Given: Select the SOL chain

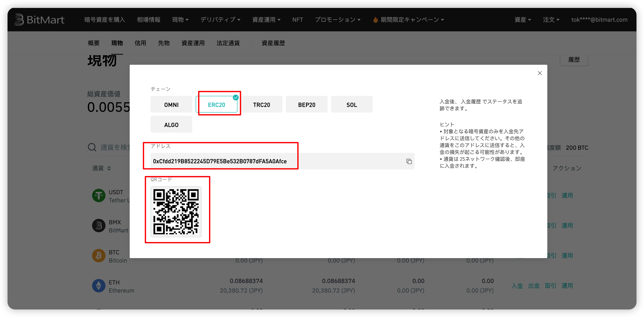Looking at the screenshot, I should tap(352, 104).
